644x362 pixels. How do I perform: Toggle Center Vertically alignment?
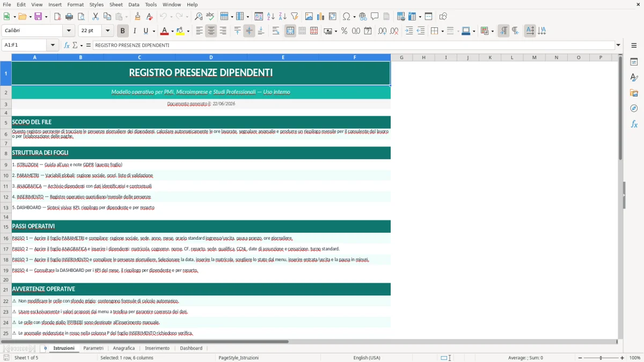click(249, 31)
